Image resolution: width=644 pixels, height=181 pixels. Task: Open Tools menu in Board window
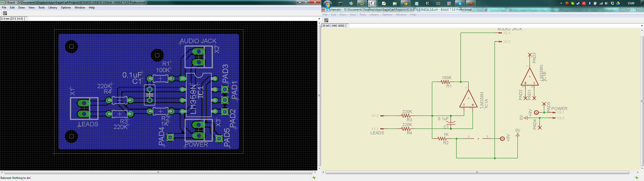click(x=42, y=8)
